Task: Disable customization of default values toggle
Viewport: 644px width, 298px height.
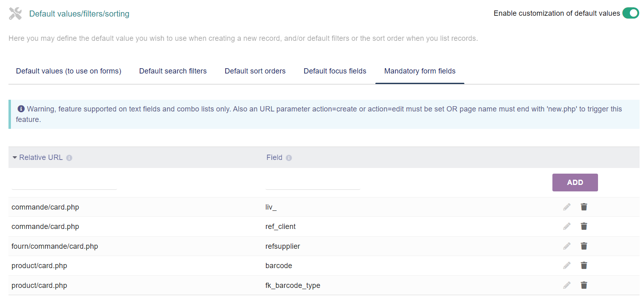Action: pyautogui.click(x=630, y=13)
